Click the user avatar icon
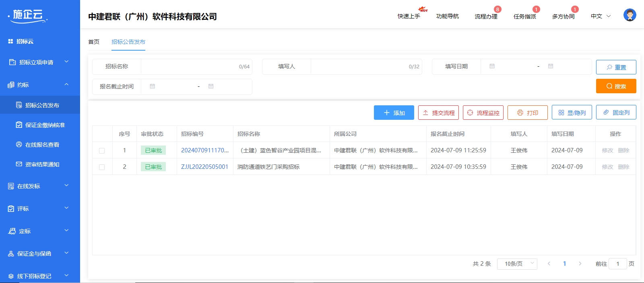The width and height of the screenshot is (644, 283). click(x=630, y=15)
